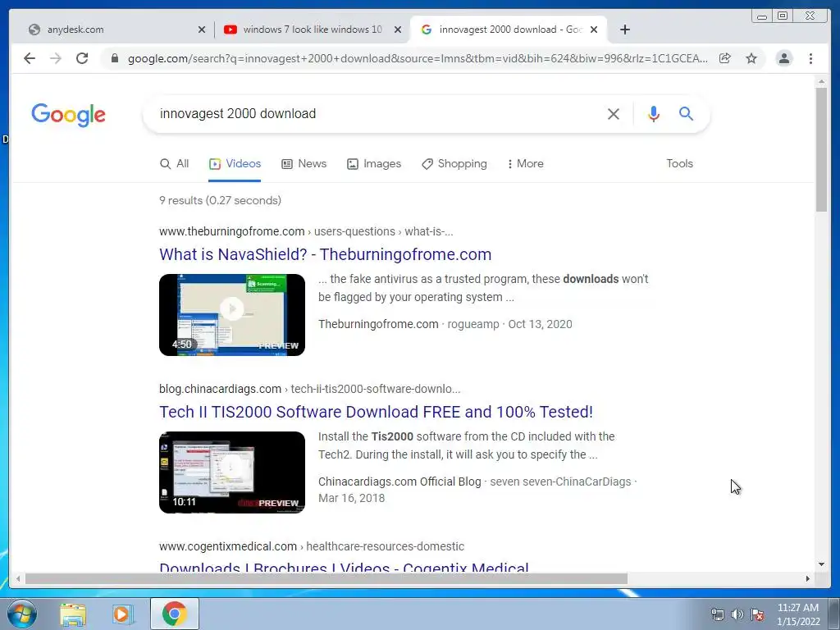840x630 pixels.
Task: Start voice search with the microphone
Action: coord(653,113)
